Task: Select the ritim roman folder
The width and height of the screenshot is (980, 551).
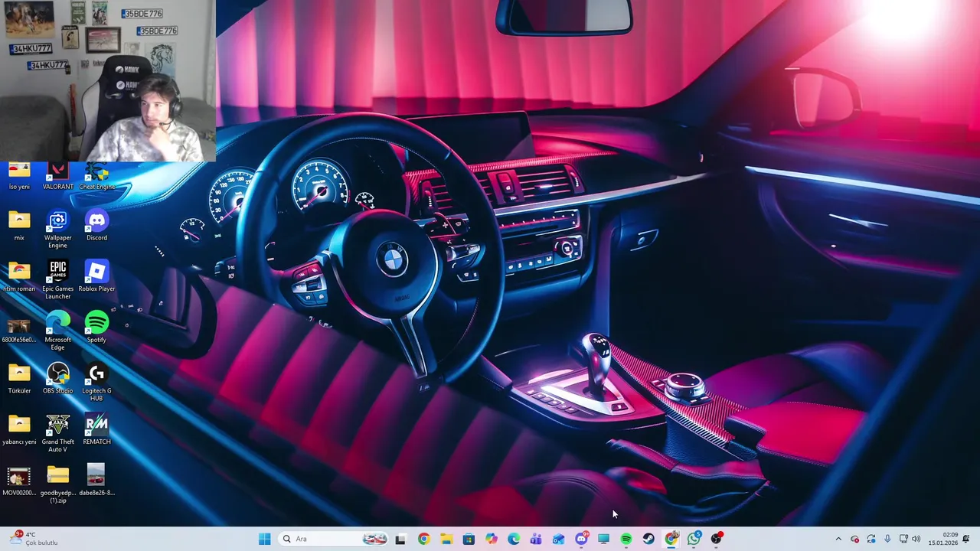Action: 19,277
